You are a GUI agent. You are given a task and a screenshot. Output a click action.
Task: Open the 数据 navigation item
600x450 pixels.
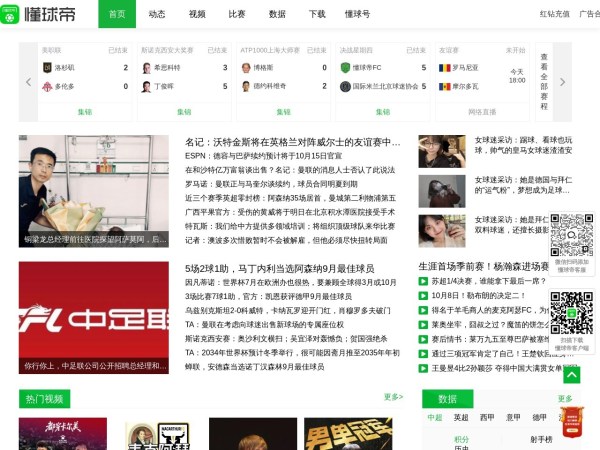(x=277, y=14)
